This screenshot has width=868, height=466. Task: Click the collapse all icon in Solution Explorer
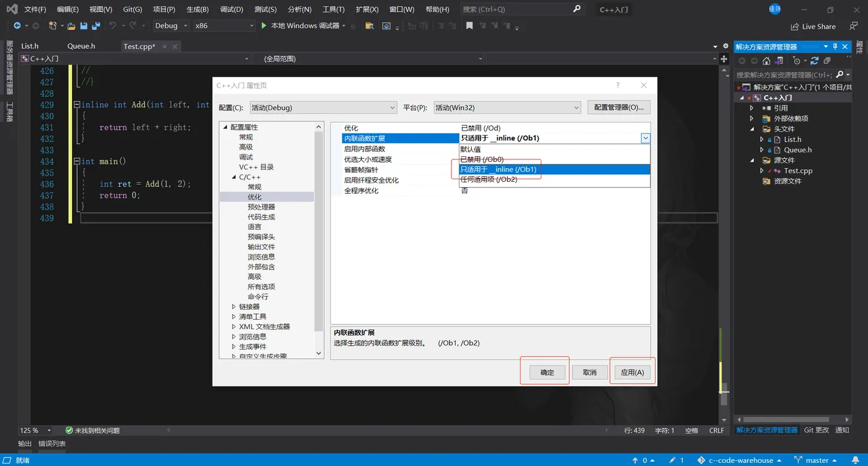827,61
